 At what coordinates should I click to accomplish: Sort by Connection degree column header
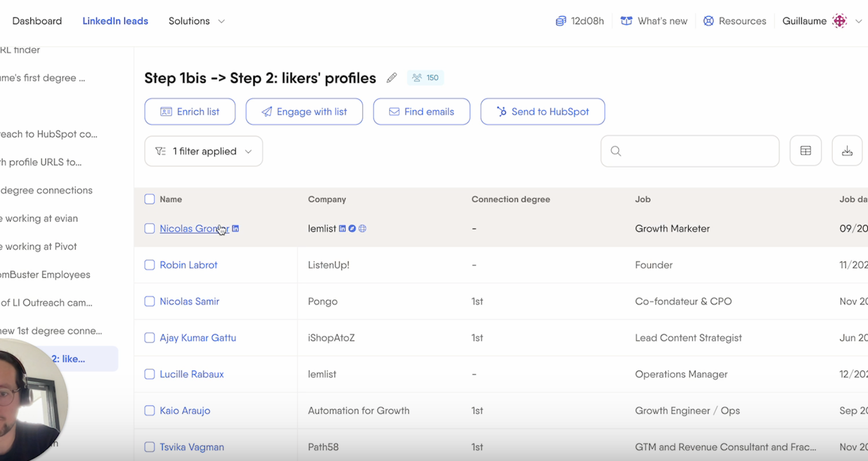511,199
